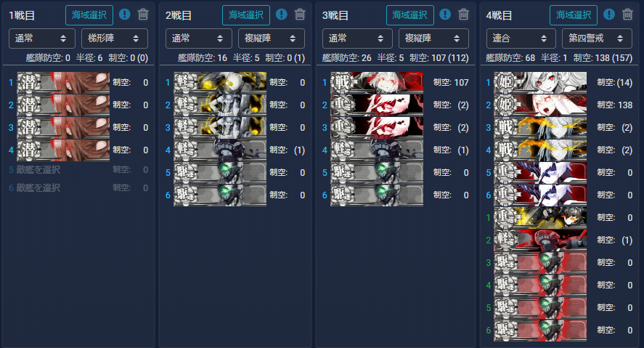This screenshot has height=348, width=644.
Task: Open the 連合 fleet type dropdown in 4戦目
Action: click(x=521, y=39)
